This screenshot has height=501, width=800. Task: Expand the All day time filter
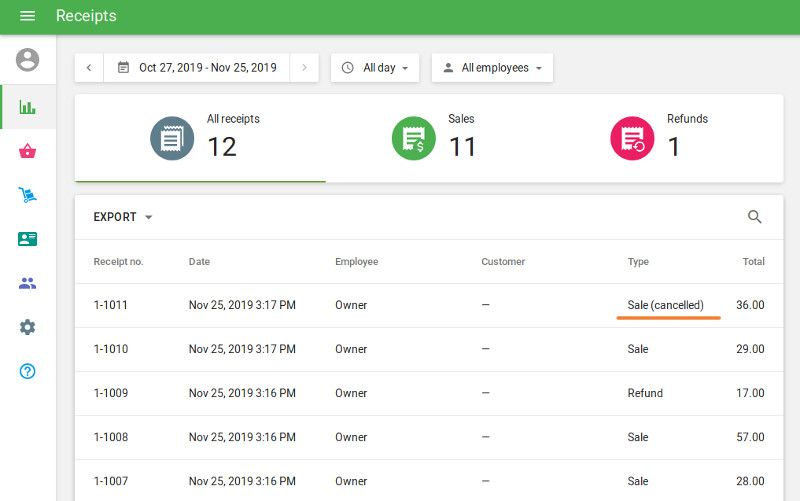(x=375, y=68)
